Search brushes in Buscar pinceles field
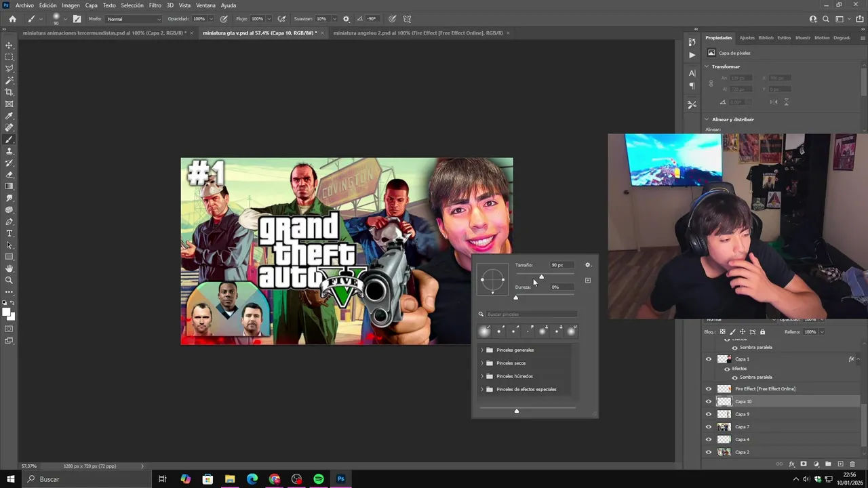Viewport: 868px width, 488px height. 532,314
